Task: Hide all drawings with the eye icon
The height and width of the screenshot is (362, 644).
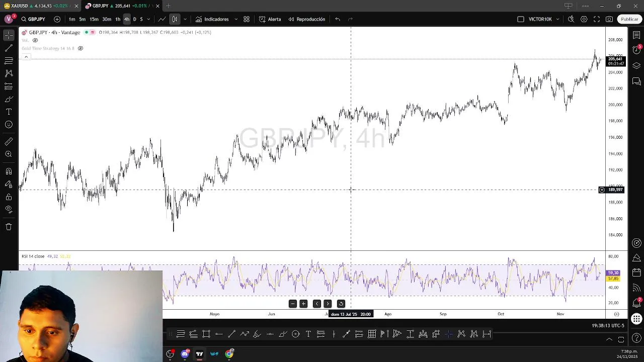Action: 9,209
